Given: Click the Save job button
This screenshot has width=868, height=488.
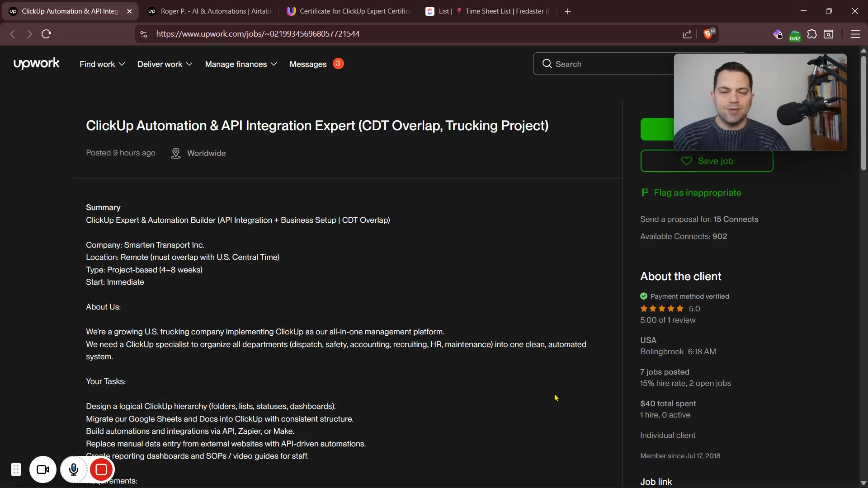Looking at the screenshot, I should [x=707, y=161].
